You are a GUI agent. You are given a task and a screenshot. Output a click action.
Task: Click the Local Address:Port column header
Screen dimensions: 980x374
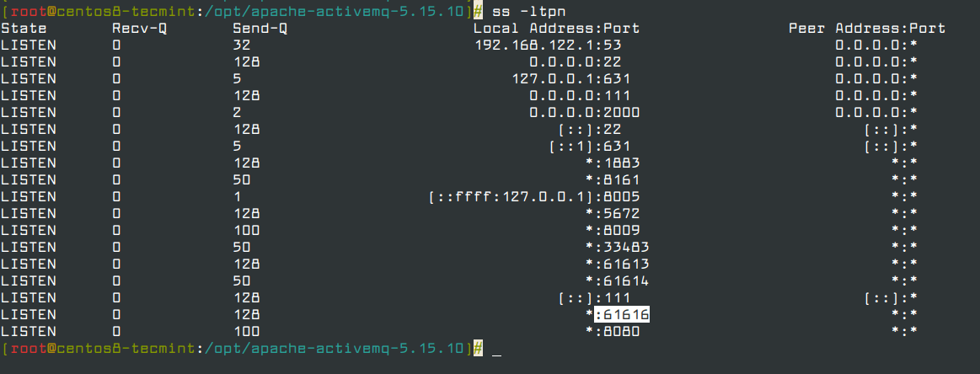click(x=557, y=28)
